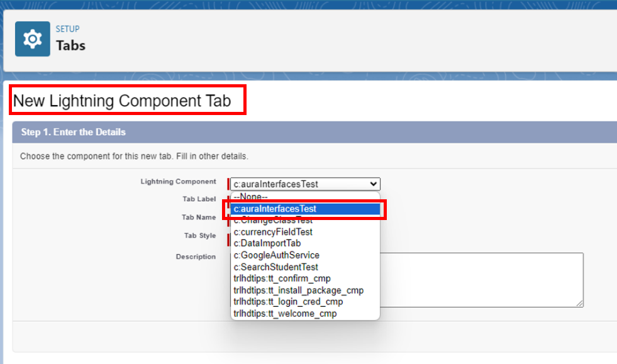Click the 'Choose the component' instruction text
This screenshot has width=617, height=364.
(134, 157)
